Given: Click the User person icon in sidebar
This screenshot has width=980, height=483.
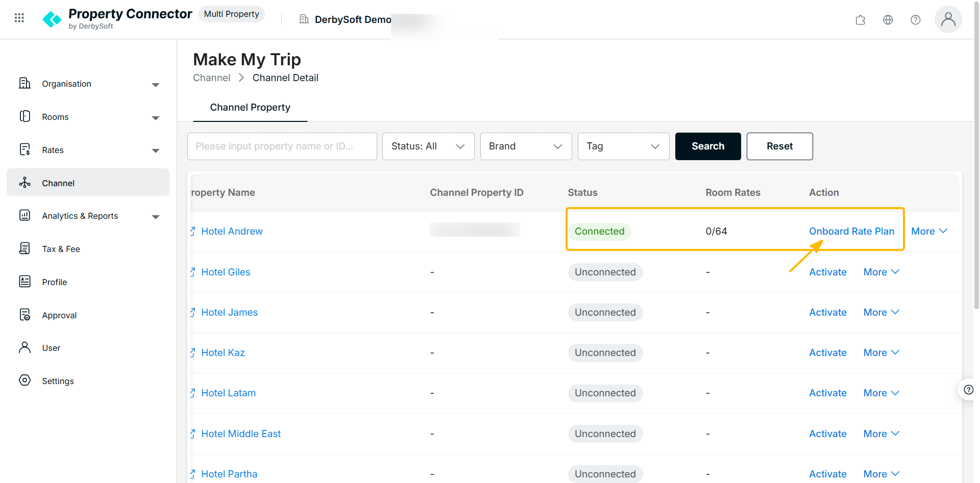Looking at the screenshot, I should (x=24, y=347).
